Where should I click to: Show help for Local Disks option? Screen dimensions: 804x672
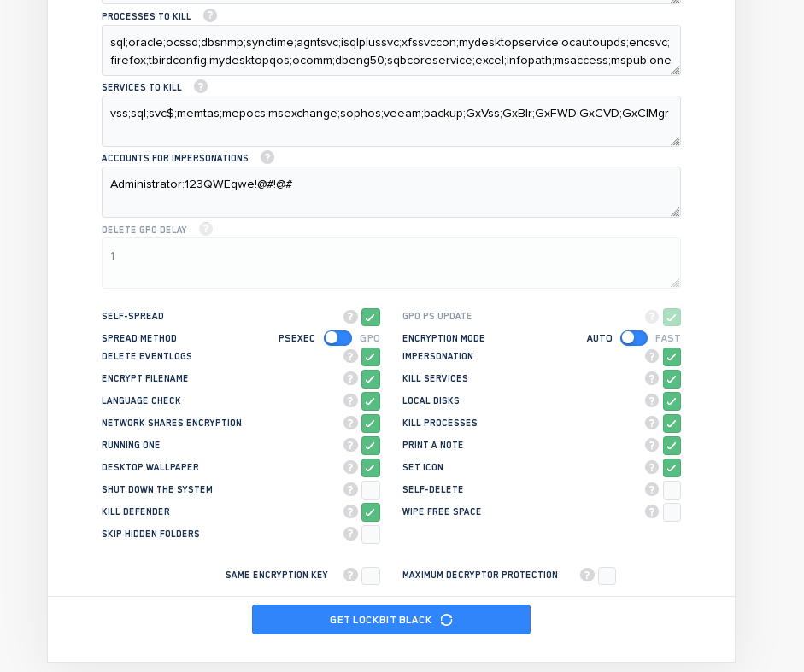[652, 400]
